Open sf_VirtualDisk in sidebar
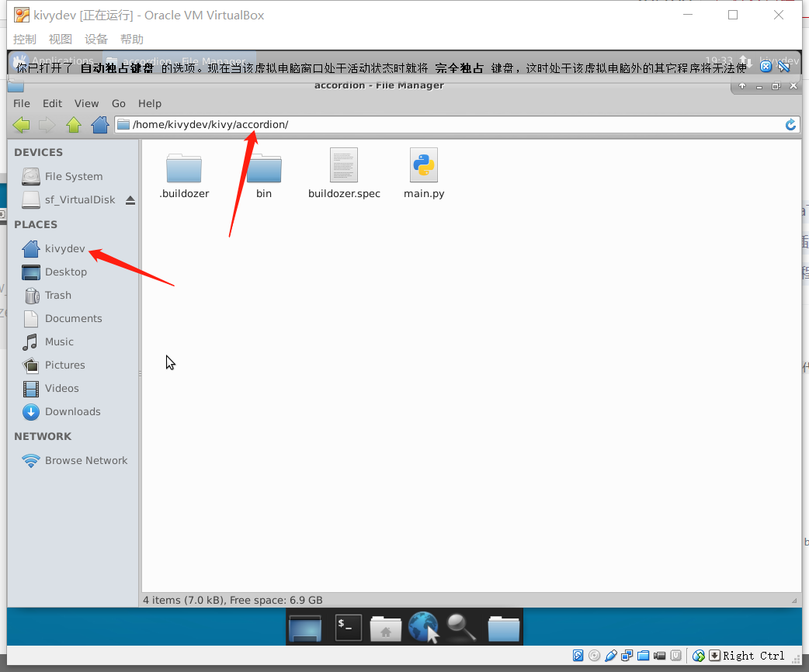Image resolution: width=809 pixels, height=672 pixels. coord(68,199)
